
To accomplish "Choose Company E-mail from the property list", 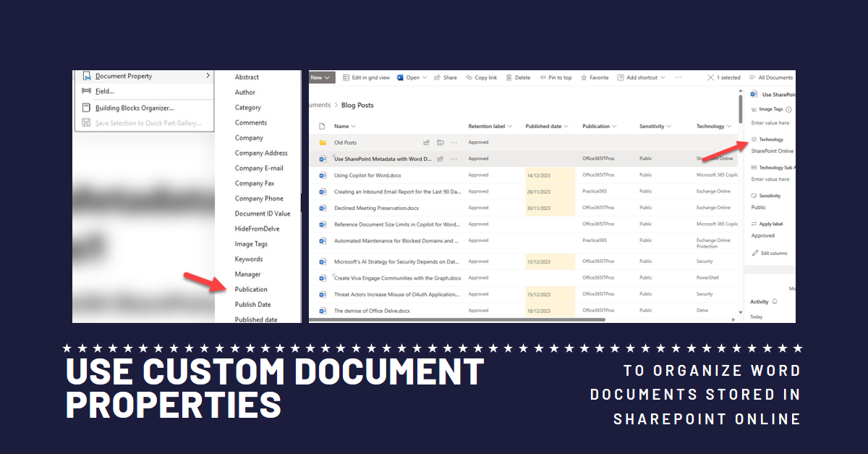I will point(259,169).
